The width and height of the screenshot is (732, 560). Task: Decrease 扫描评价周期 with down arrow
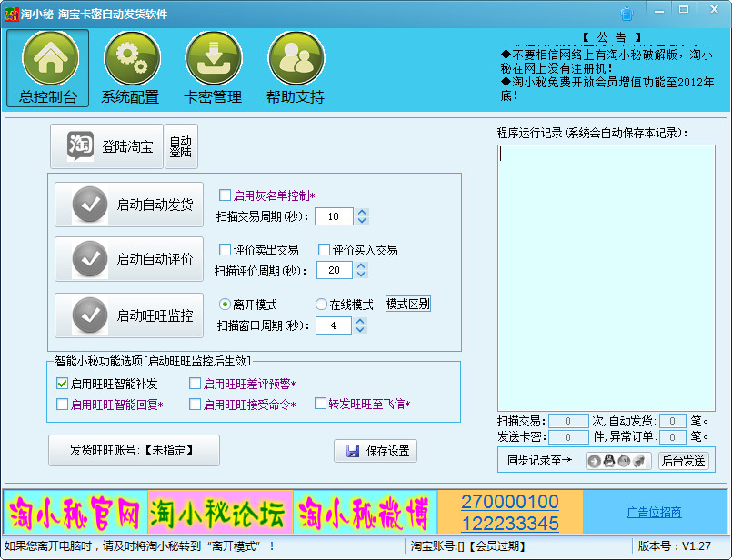(x=361, y=275)
